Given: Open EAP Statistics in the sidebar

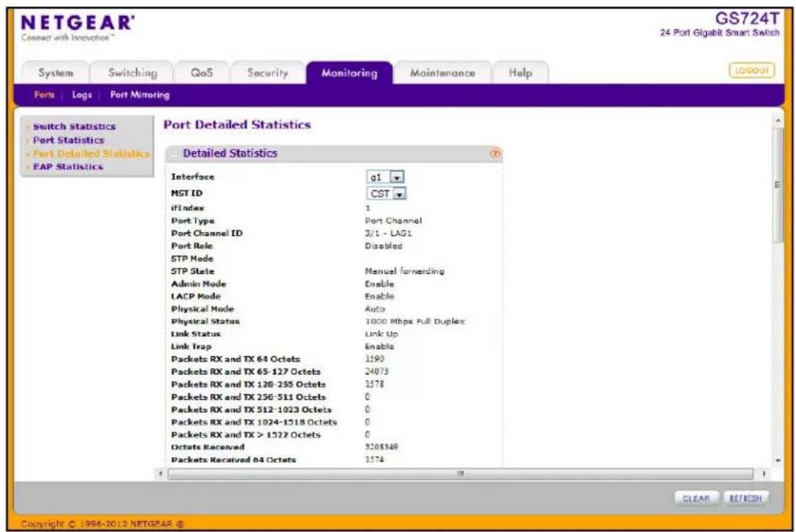Looking at the screenshot, I should click(68, 167).
